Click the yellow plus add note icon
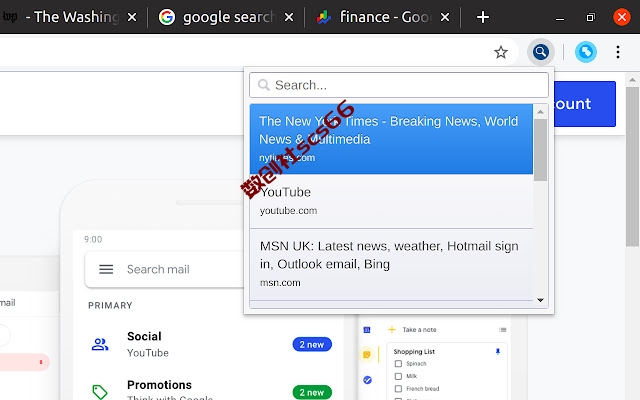This screenshot has height=400, width=640. 392,329
